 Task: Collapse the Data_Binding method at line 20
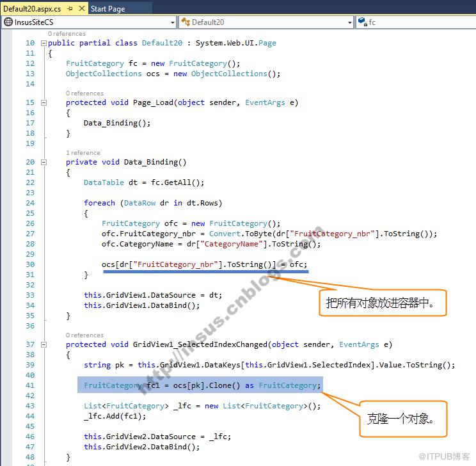pyautogui.click(x=44, y=162)
